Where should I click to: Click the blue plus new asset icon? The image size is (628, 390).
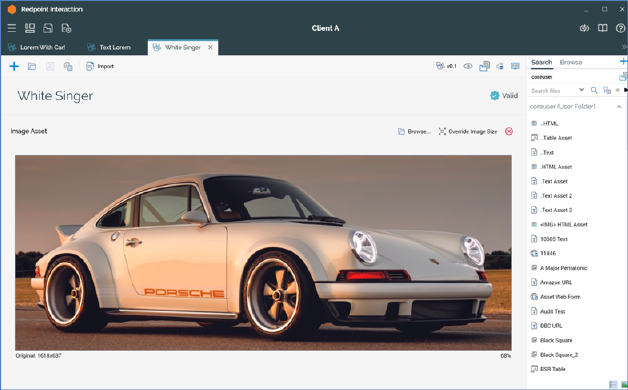[x=14, y=66]
